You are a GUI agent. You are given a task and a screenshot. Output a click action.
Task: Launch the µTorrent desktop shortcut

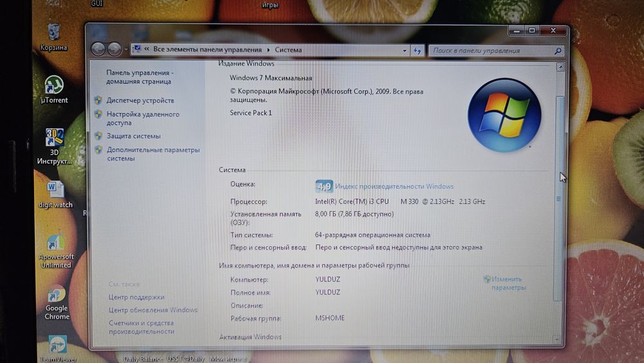(54, 89)
